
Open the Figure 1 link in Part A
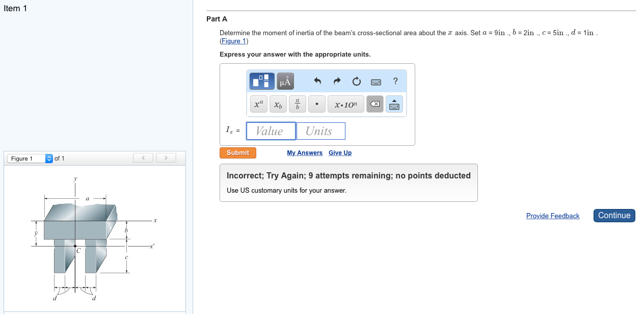233,41
